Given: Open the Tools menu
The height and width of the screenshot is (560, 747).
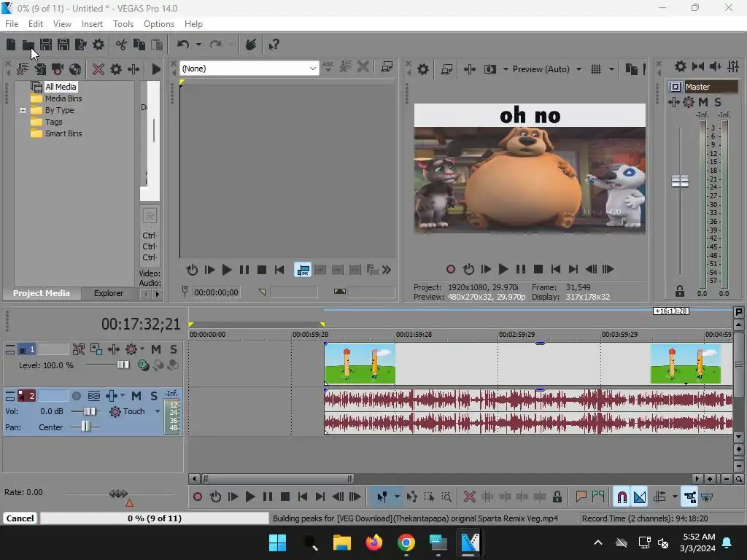Looking at the screenshot, I should [x=123, y=24].
